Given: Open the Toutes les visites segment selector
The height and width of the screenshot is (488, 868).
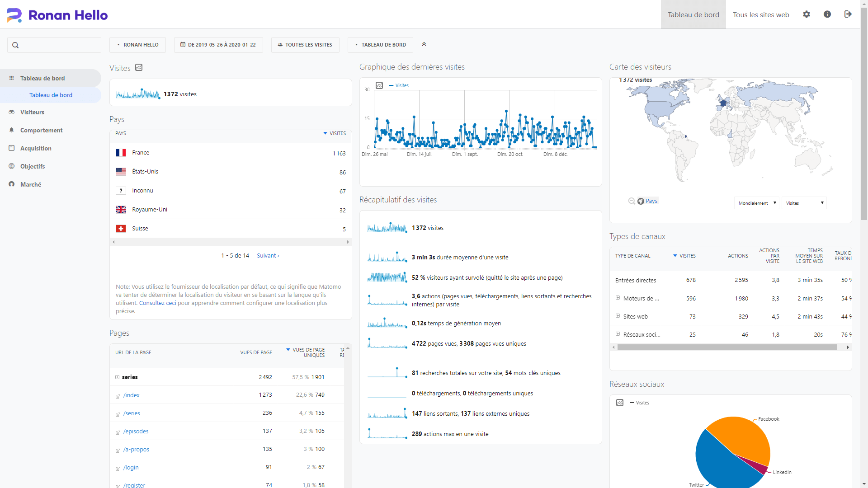Looking at the screenshot, I should point(305,45).
